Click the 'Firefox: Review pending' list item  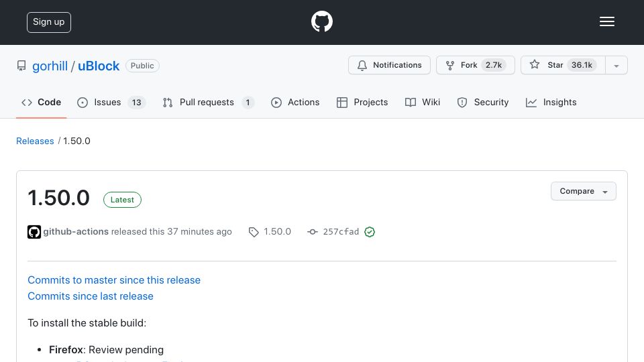[106, 350]
